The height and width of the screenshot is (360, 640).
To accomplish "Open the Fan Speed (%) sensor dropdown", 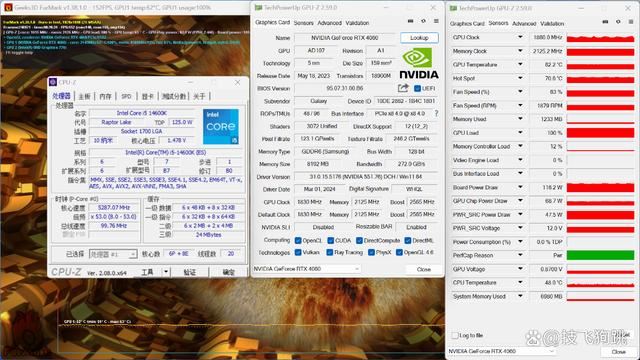I will pyautogui.click(x=520, y=92).
